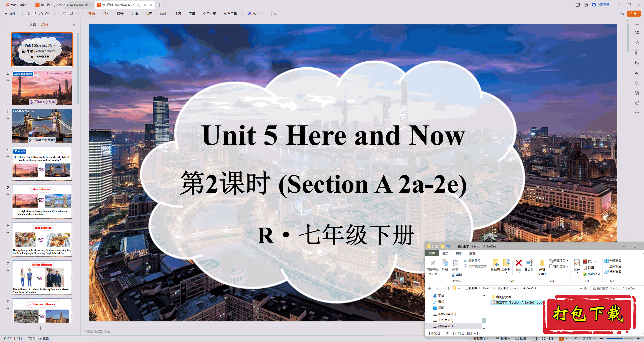644x342 pixels.
Task: Click the 立即登录 login button
Action: coord(601,5)
